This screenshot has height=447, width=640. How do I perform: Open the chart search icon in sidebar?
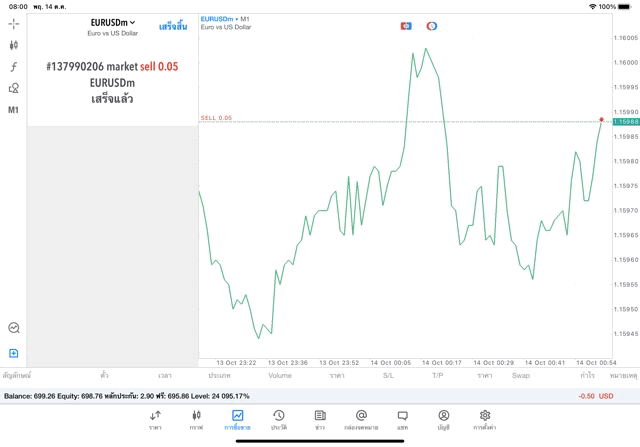[x=14, y=328]
